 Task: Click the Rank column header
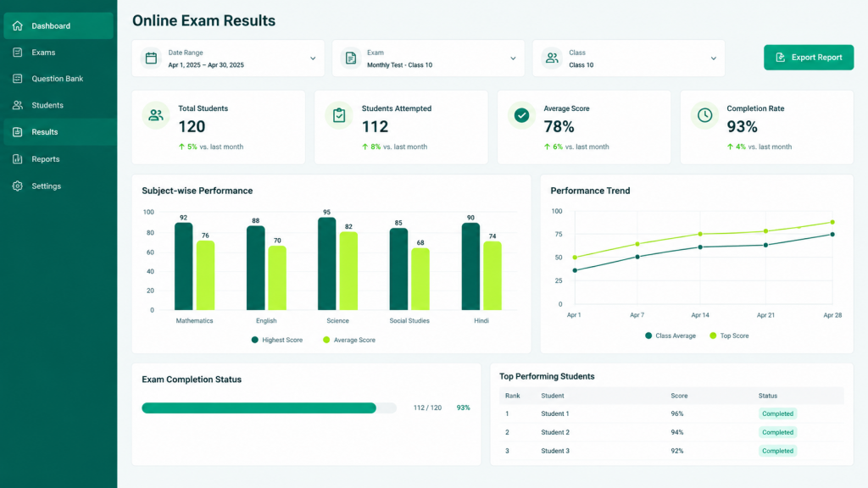click(513, 396)
